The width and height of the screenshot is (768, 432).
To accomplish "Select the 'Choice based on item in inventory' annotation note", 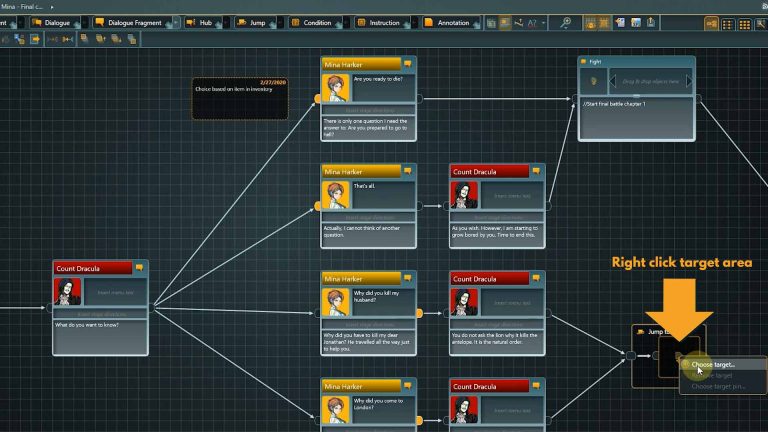I will point(240,98).
